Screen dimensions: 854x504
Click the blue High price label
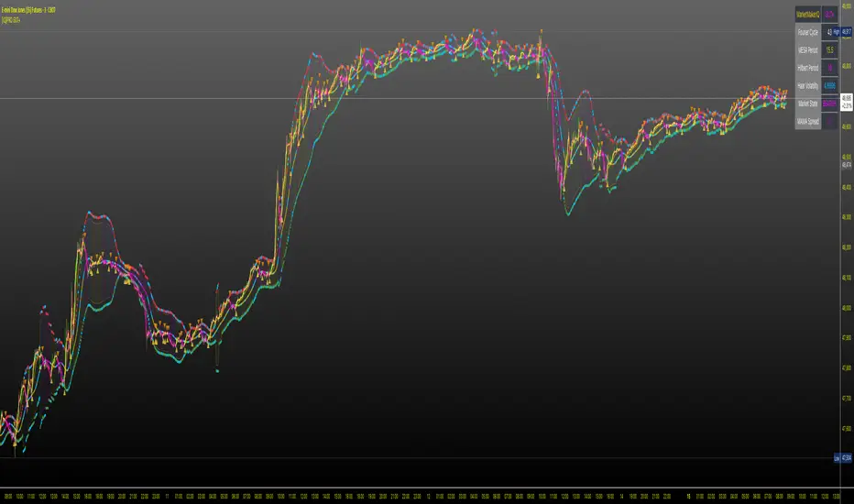pos(843,32)
